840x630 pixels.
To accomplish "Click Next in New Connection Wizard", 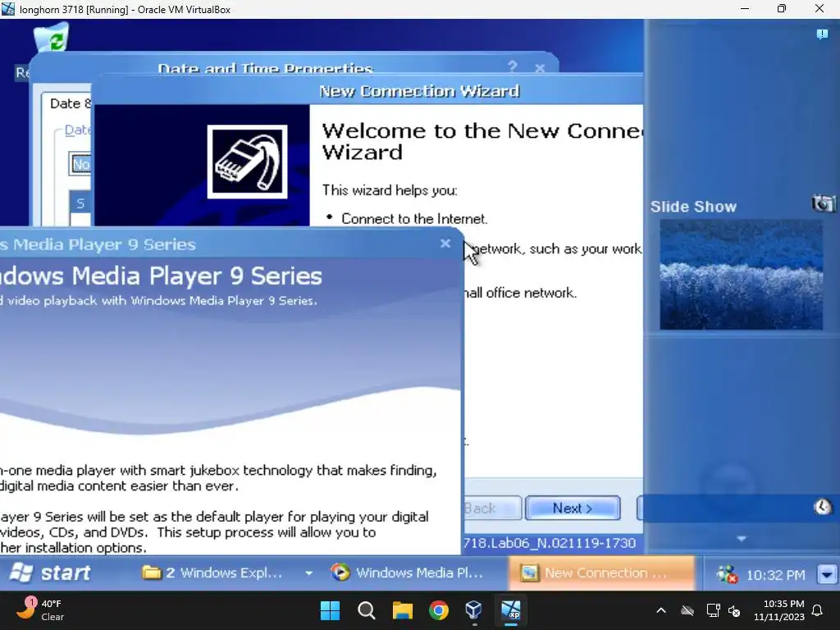I will coord(573,508).
